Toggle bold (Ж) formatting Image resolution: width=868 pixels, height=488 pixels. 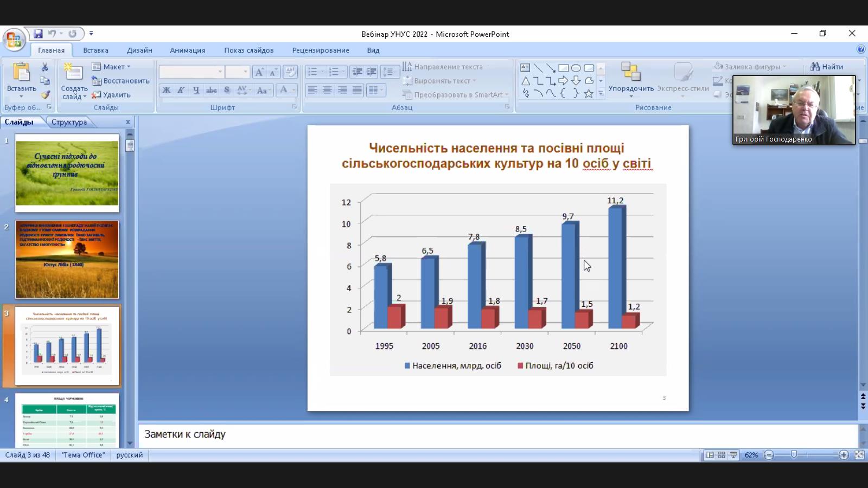[x=167, y=90]
